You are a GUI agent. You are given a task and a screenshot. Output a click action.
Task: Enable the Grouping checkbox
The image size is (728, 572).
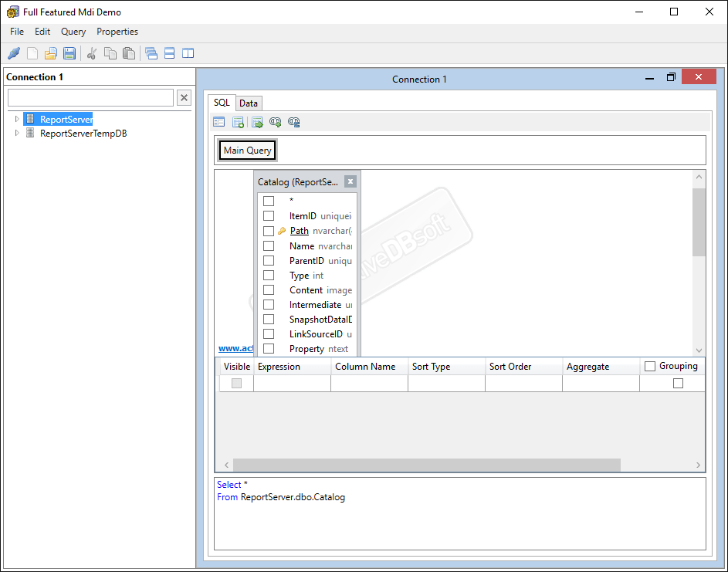click(x=649, y=366)
